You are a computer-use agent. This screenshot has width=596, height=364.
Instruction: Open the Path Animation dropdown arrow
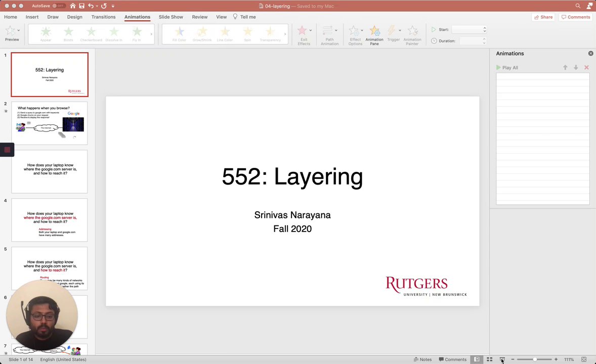coord(336,30)
